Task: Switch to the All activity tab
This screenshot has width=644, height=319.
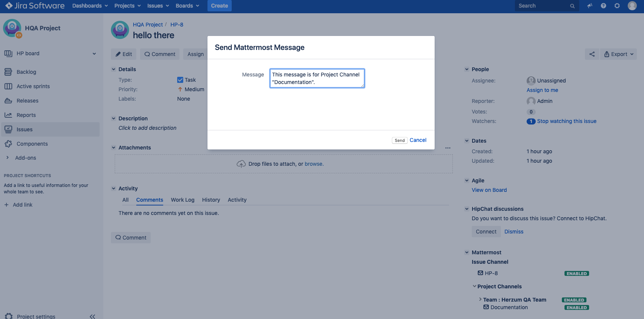Action: [125, 200]
